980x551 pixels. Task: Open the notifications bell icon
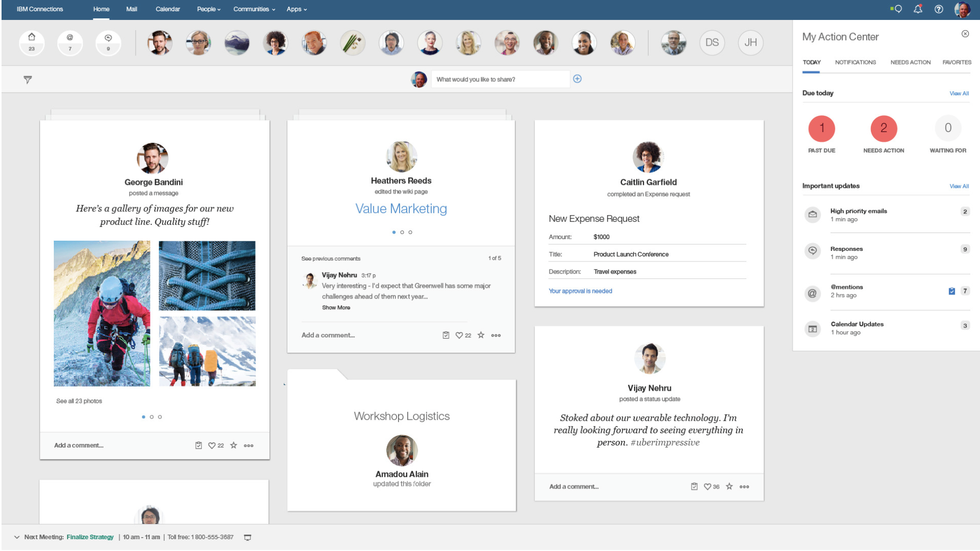[x=918, y=9]
